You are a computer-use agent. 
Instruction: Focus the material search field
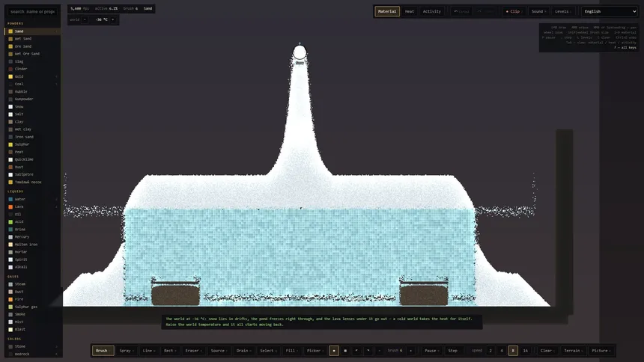pyautogui.click(x=32, y=11)
